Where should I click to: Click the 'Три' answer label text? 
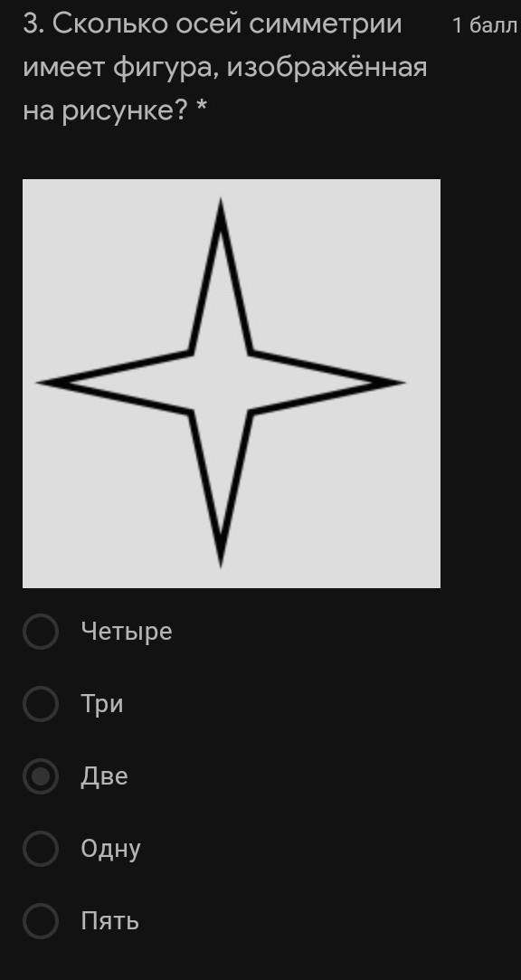102,704
